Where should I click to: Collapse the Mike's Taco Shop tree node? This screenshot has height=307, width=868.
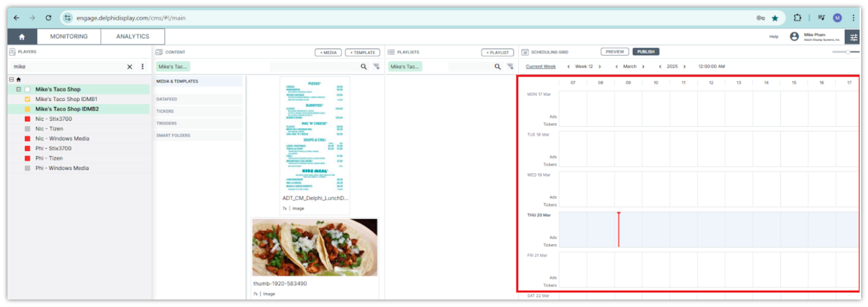(x=18, y=89)
